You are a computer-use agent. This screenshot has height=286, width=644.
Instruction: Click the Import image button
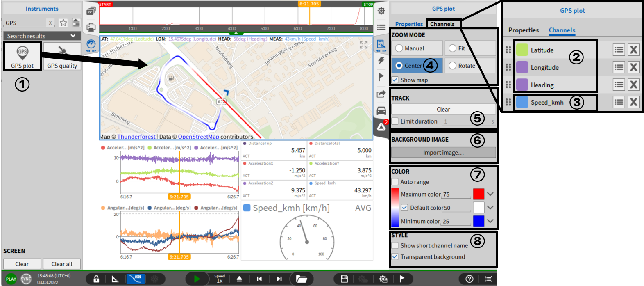pyautogui.click(x=443, y=153)
